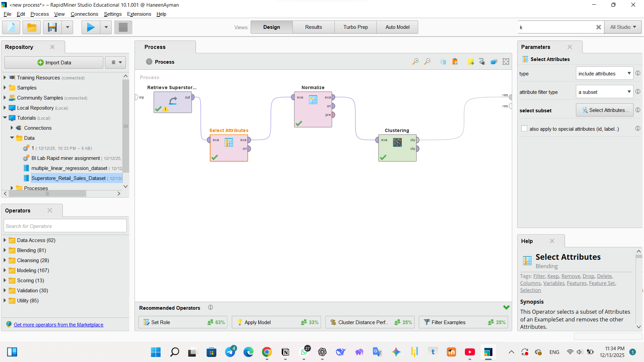Open the File menu

click(x=7, y=14)
